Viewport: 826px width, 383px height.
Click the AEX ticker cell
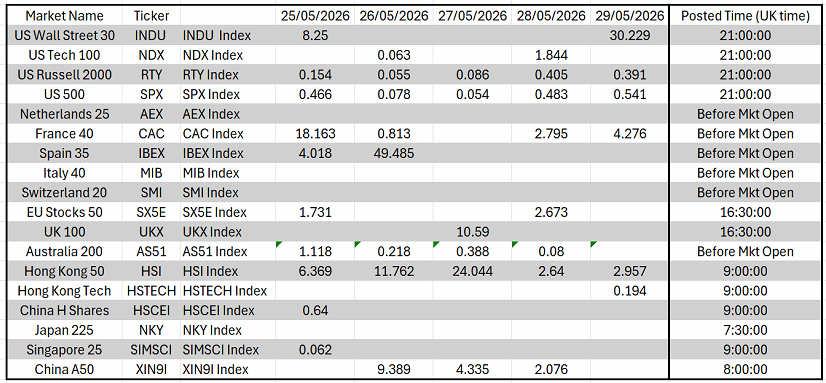click(150, 114)
